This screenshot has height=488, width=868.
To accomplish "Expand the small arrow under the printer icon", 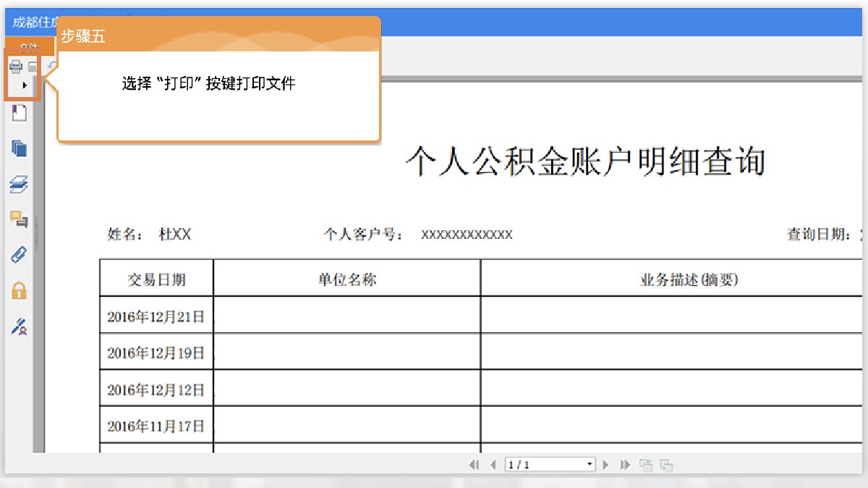I will (x=25, y=85).
